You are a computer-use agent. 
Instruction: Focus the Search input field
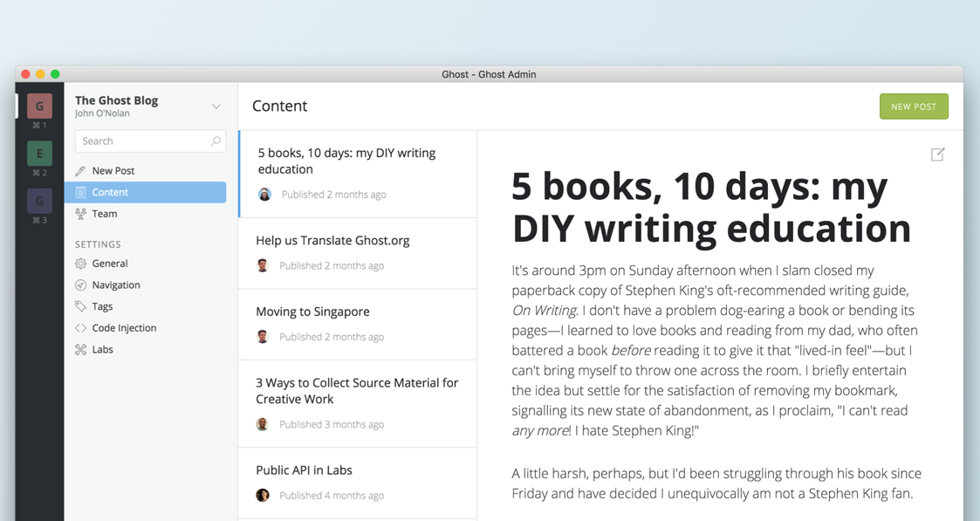[x=150, y=141]
